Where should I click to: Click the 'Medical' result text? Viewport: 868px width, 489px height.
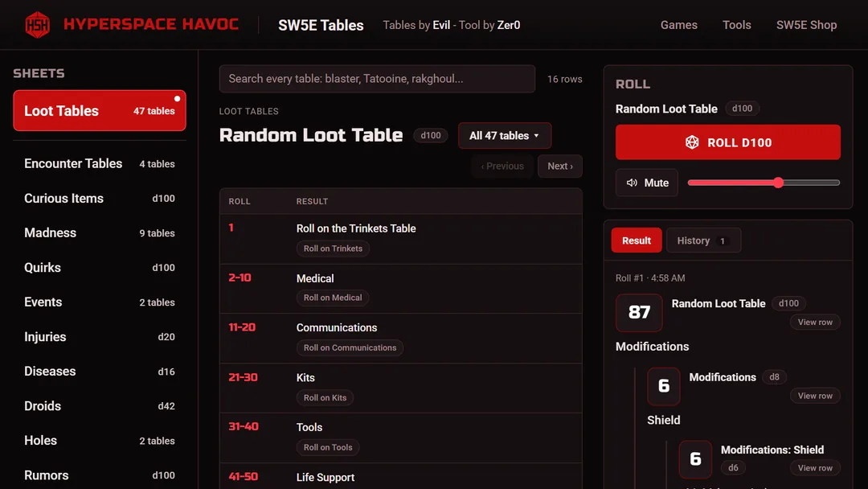315,278
